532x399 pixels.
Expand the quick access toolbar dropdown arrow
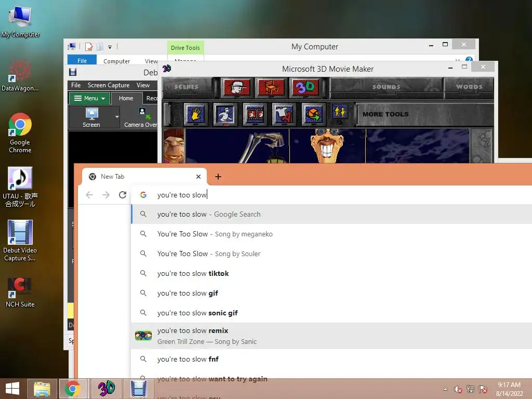110,47
